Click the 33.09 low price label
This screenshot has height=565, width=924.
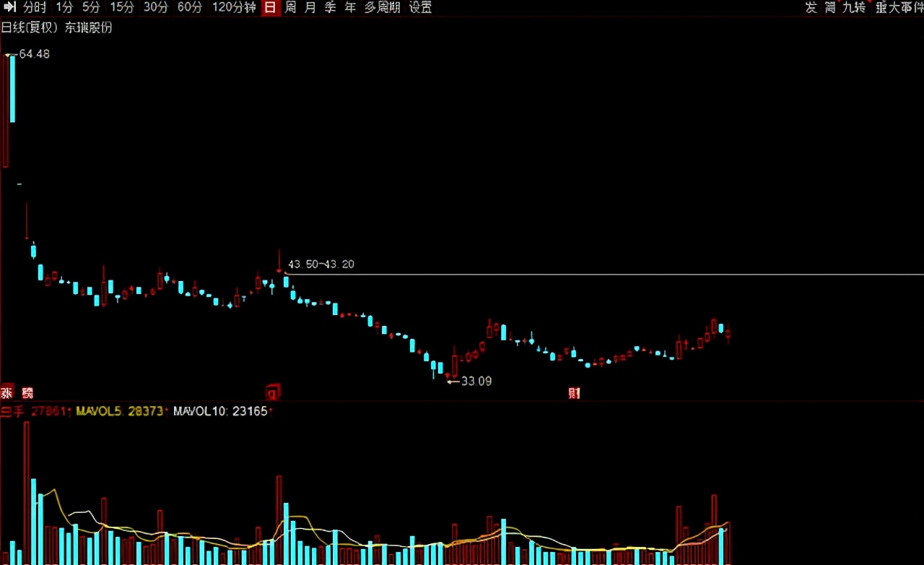(476, 381)
